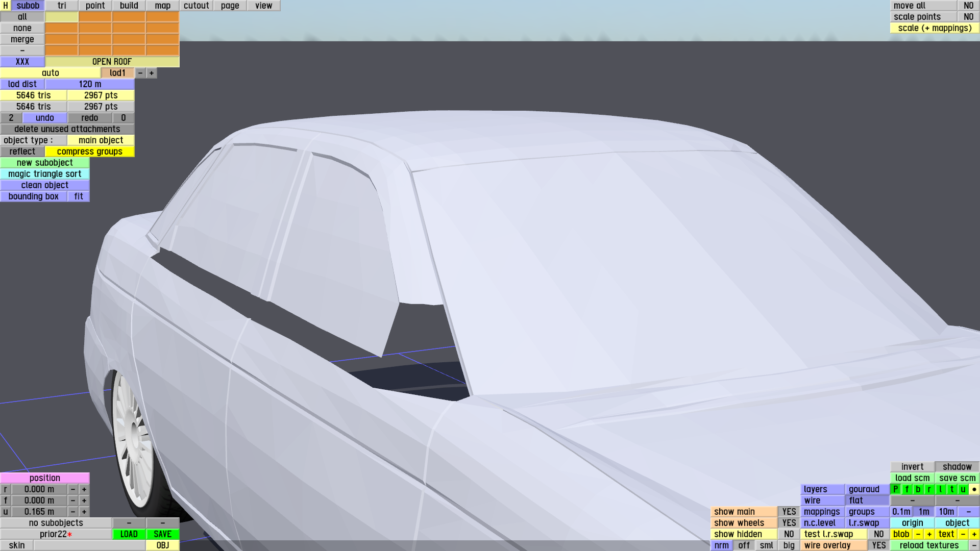Viewport: 980px width, 551px height.
Task: Click the lod plus stepper next to lod1
Action: tap(152, 73)
